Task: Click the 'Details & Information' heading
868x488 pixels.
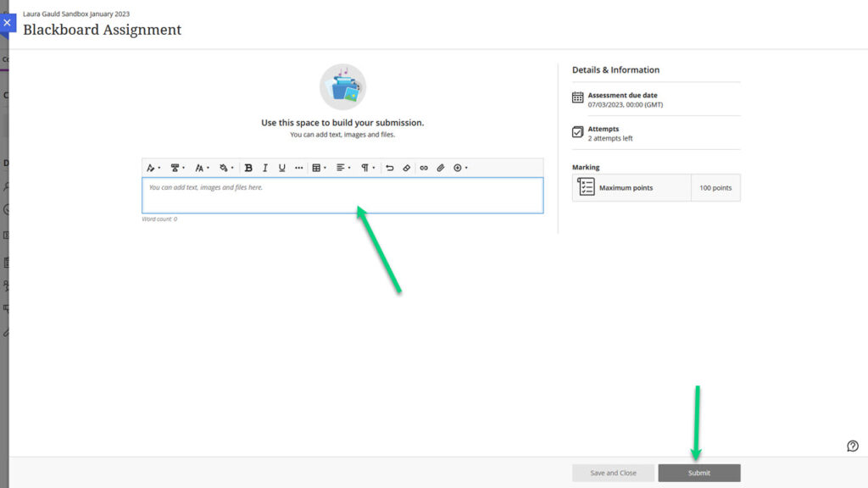Action: tap(615, 69)
